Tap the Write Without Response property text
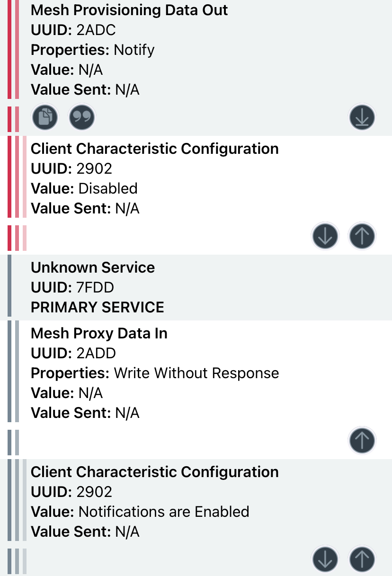The image size is (392, 576). point(196,373)
